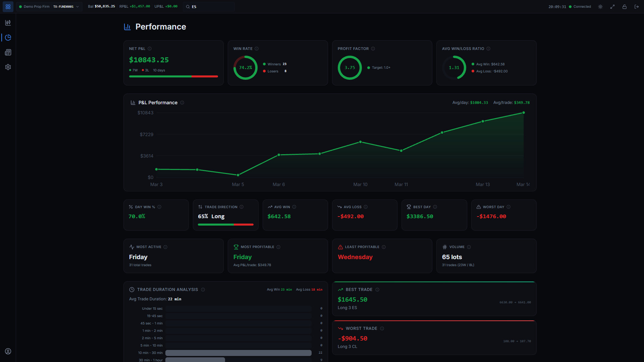Click the Avg/day $1084.33 label
The image size is (644, 362).
point(470,103)
